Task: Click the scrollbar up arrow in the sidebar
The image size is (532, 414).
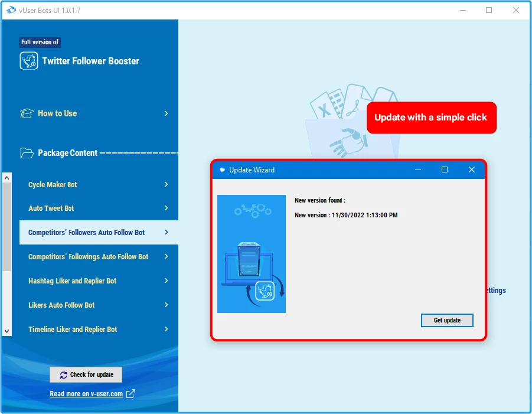Action: pyautogui.click(x=6, y=178)
